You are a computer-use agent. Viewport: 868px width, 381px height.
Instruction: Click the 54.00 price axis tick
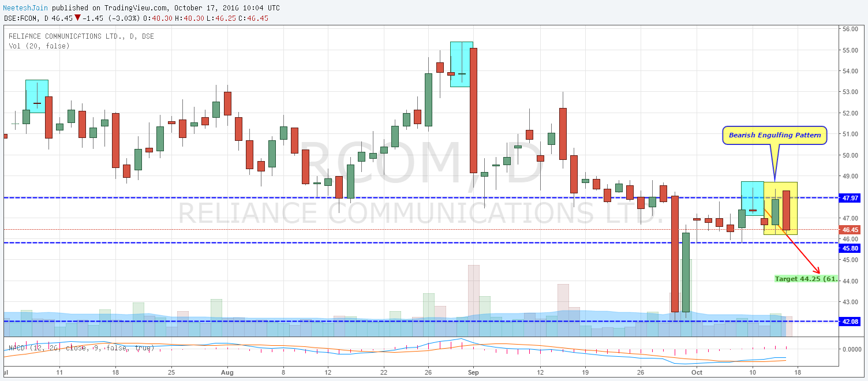click(x=851, y=71)
